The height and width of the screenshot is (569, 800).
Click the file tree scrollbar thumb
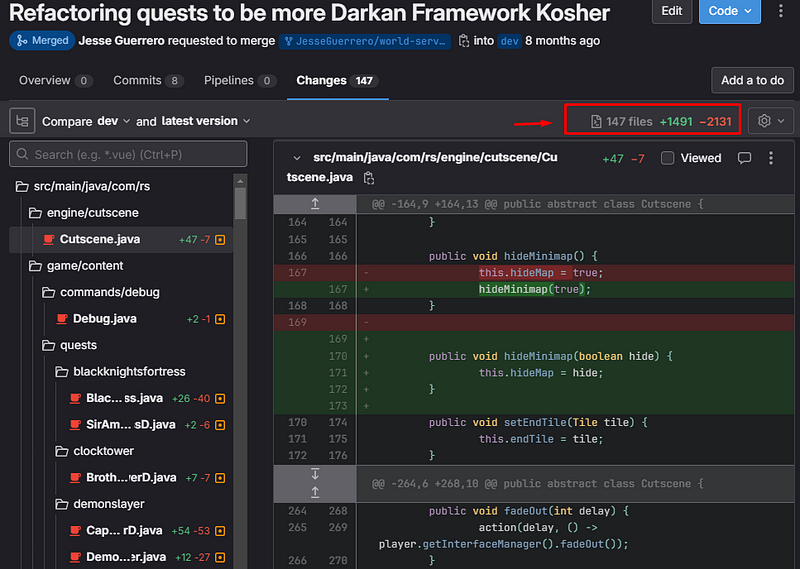(x=240, y=203)
